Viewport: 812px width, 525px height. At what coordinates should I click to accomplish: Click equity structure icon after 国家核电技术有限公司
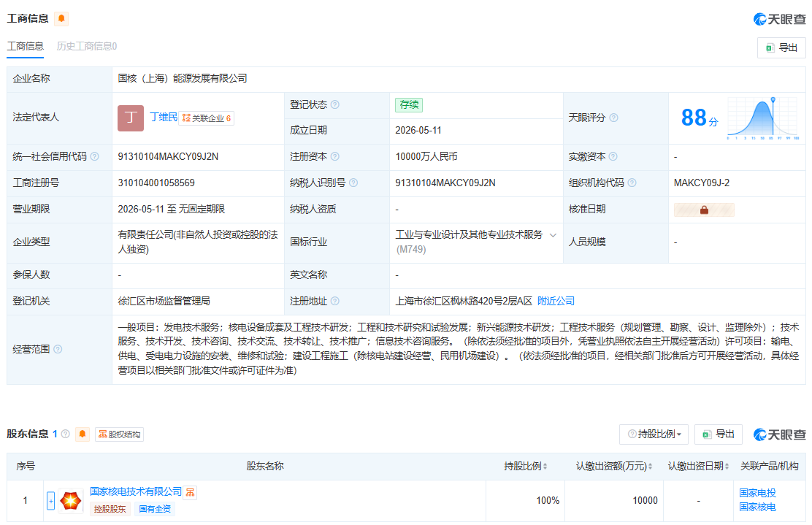pos(191,492)
